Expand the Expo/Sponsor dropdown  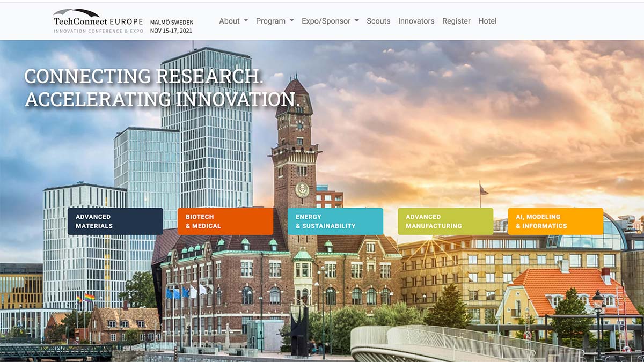(x=330, y=21)
